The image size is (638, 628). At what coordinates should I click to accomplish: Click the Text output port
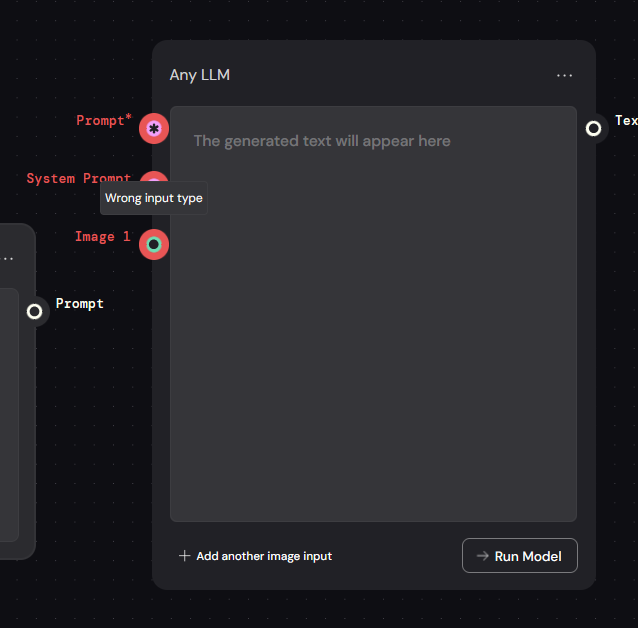[594, 128]
